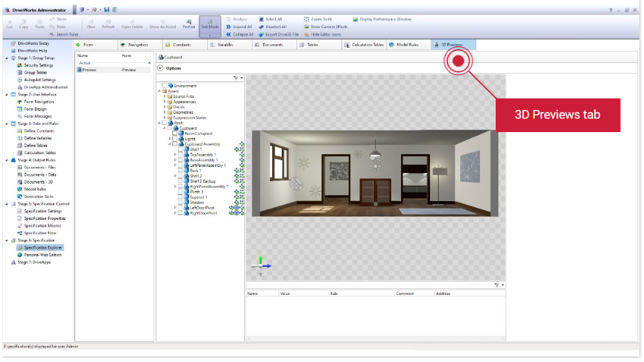The image size is (644, 362).
Task: Open Security Settings in the sidebar
Action: click(38, 65)
